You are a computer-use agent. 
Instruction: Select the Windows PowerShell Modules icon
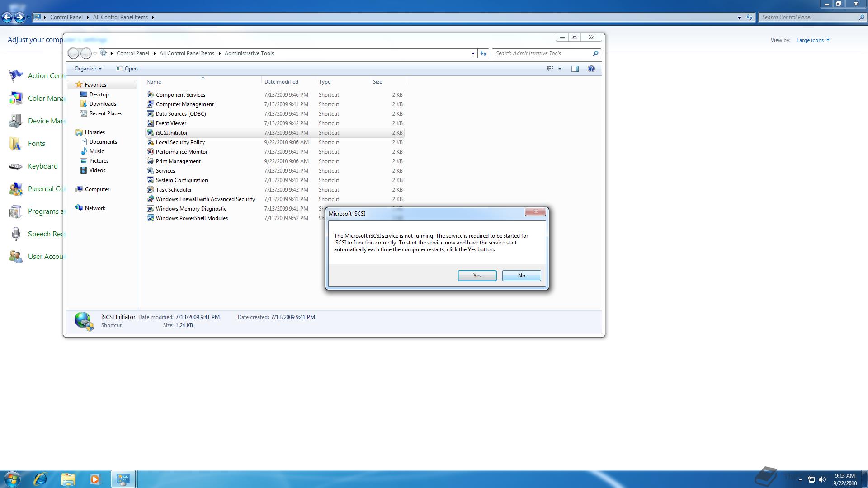point(151,218)
